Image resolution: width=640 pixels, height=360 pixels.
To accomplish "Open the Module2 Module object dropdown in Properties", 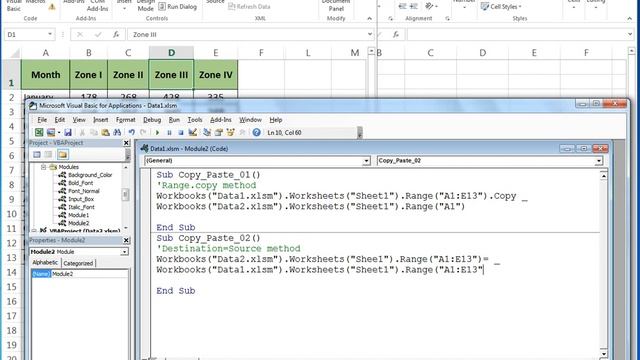I will (124, 252).
